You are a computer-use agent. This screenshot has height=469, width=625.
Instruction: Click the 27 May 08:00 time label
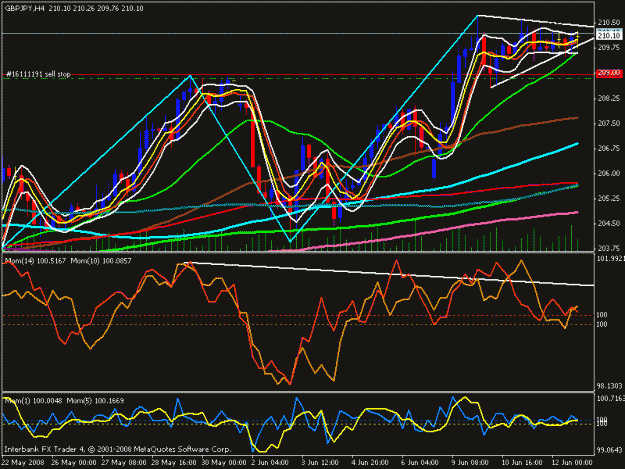point(124,463)
